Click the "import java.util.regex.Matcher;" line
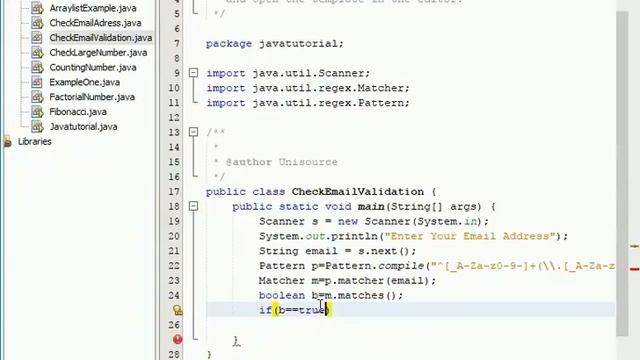This screenshot has width=640, height=360. [307, 88]
